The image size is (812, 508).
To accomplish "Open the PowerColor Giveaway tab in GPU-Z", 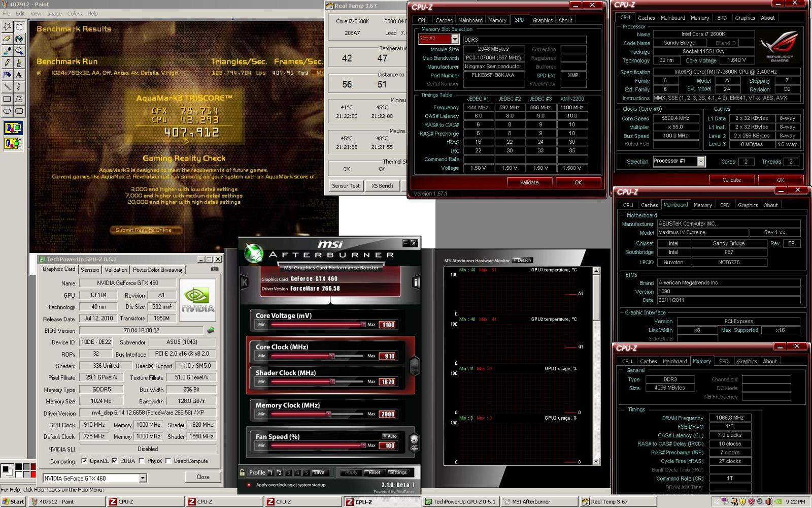I will [x=158, y=270].
